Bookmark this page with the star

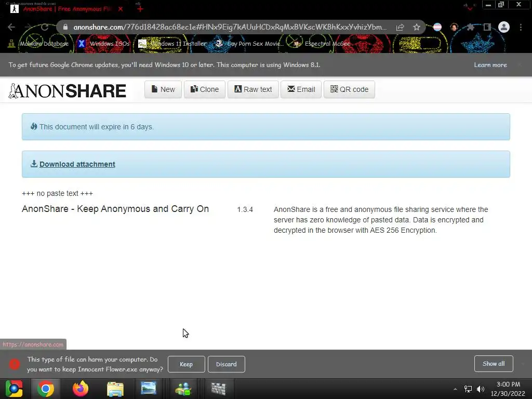[x=417, y=27]
